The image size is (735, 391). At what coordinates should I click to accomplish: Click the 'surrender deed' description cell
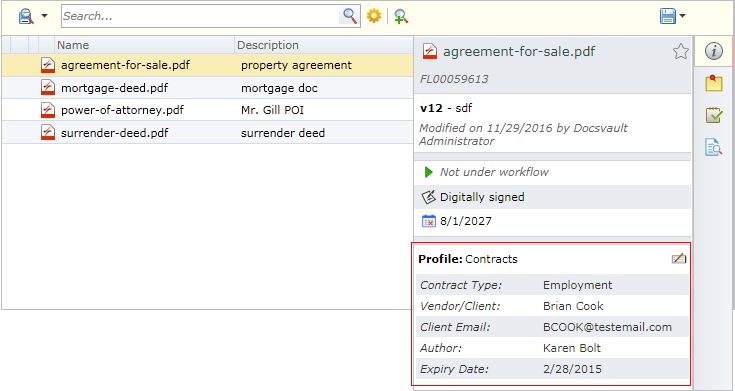(x=283, y=133)
